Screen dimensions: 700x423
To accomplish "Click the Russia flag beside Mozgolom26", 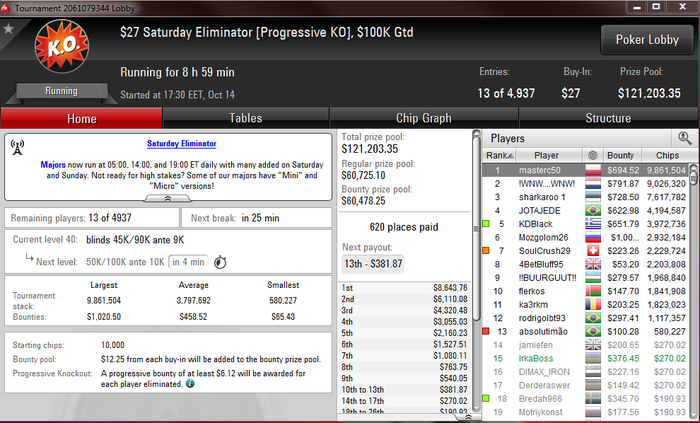I will click(593, 237).
